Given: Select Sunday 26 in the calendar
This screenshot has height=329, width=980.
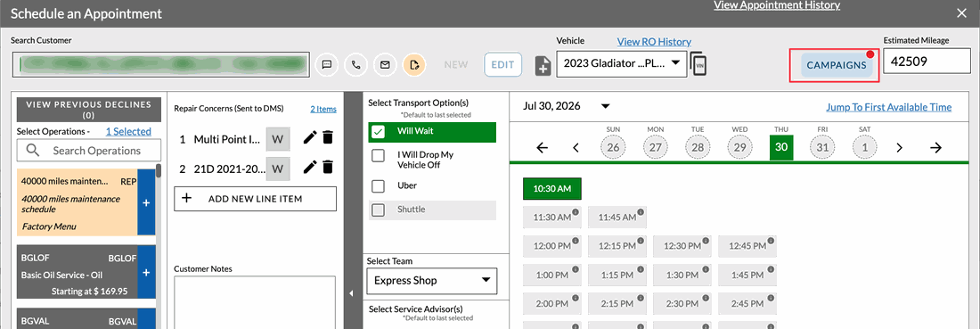Looking at the screenshot, I should click(x=613, y=148).
